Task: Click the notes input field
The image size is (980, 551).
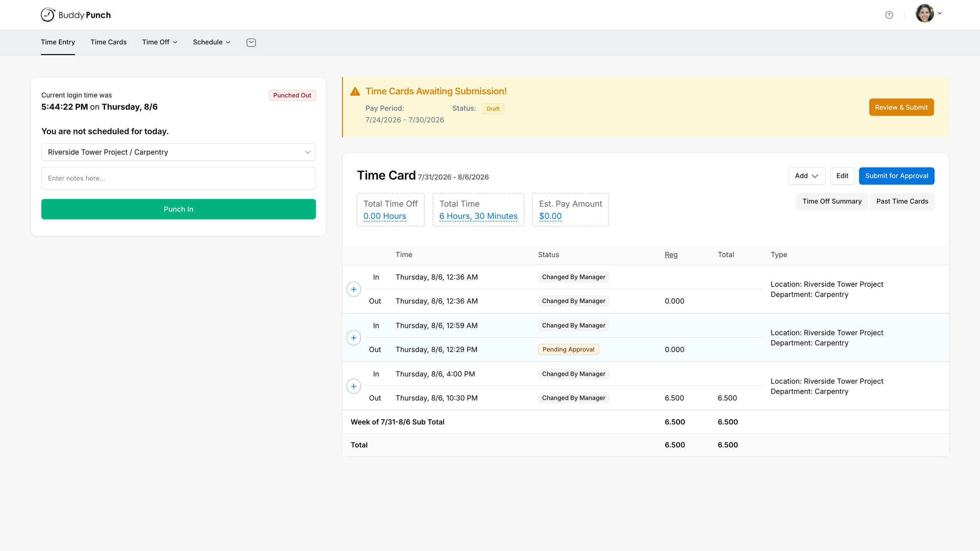Action: 178,178
